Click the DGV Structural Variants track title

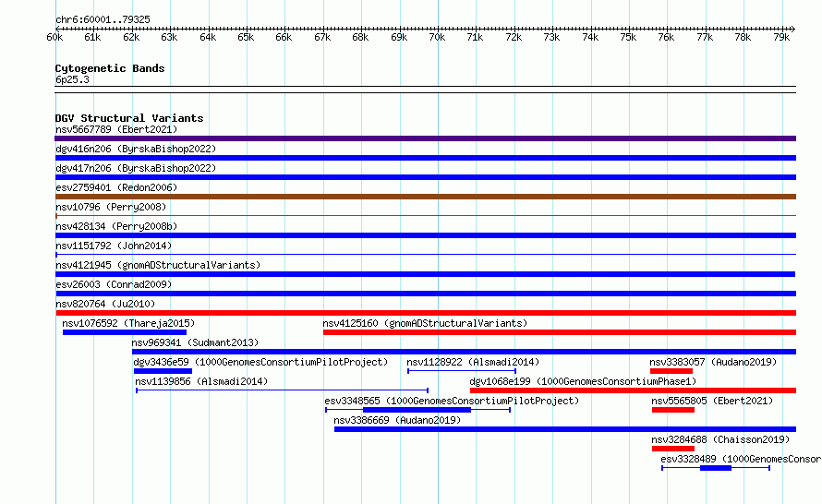(x=129, y=118)
